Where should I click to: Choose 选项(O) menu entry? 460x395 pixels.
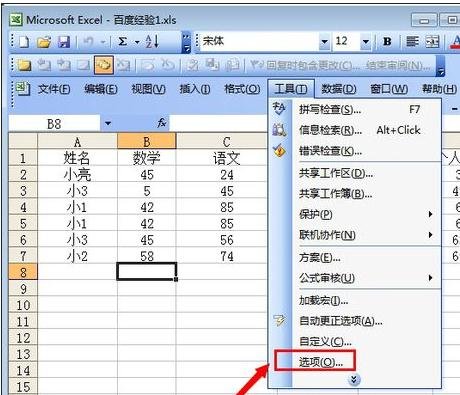point(355,361)
